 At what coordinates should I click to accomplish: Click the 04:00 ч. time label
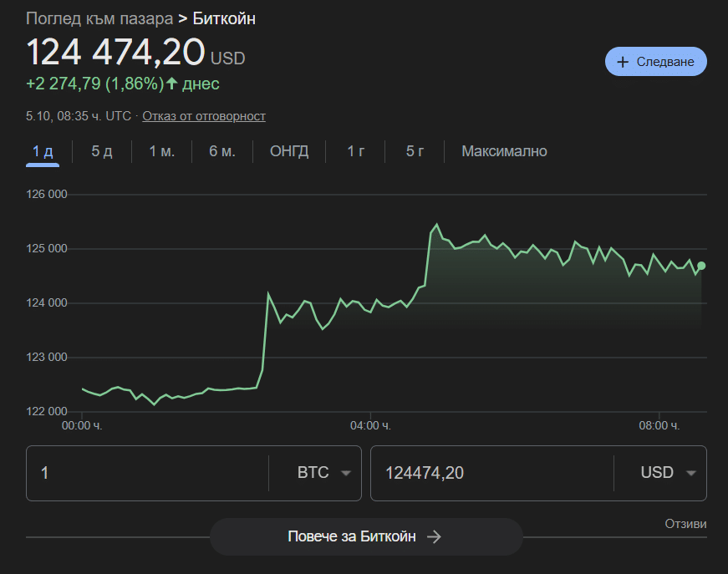(370, 425)
